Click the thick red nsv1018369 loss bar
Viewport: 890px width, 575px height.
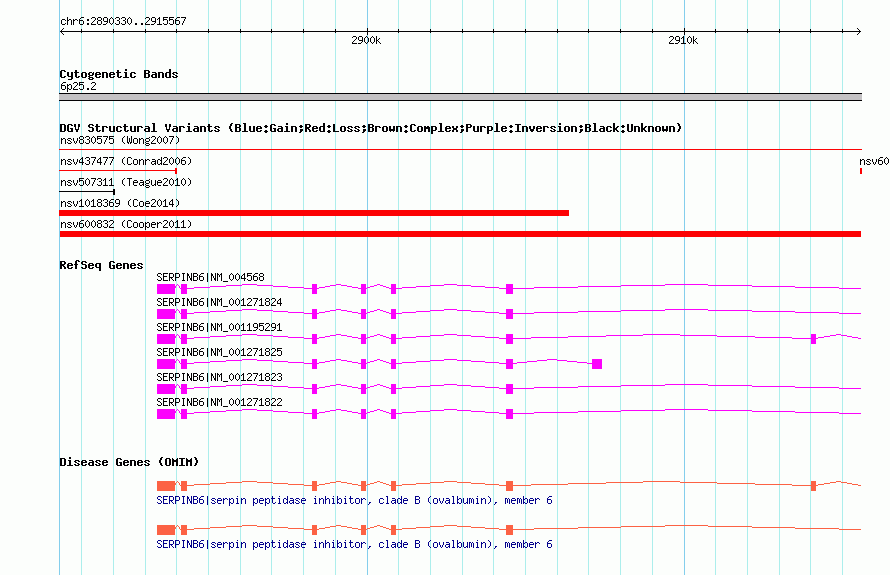314,213
